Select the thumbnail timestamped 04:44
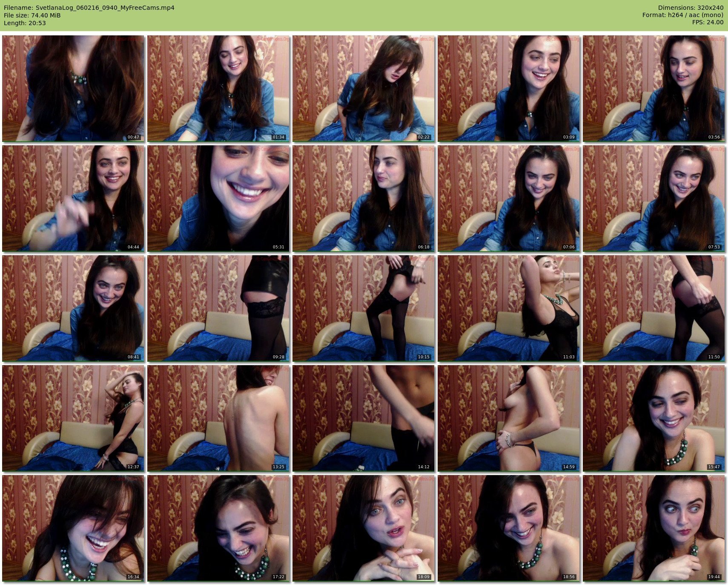The image size is (728, 585). click(73, 198)
